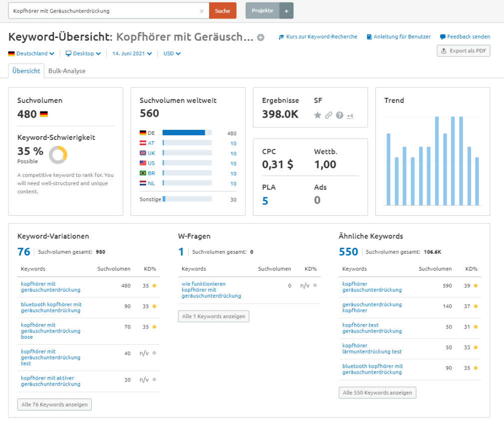This screenshot has width=504, height=421.
Task: Click the Wettb. value 1,00
Action: 325,164
